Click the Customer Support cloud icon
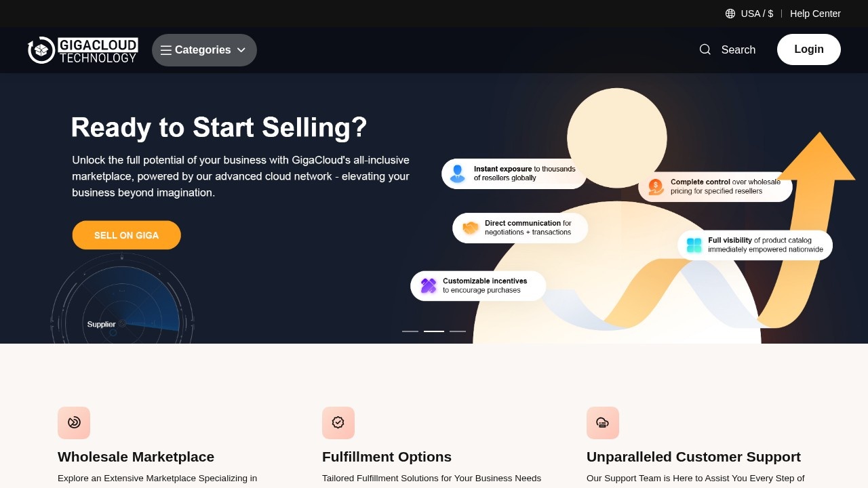This screenshot has height=488, width=868. pyautogui.click(x=603, y=423)
